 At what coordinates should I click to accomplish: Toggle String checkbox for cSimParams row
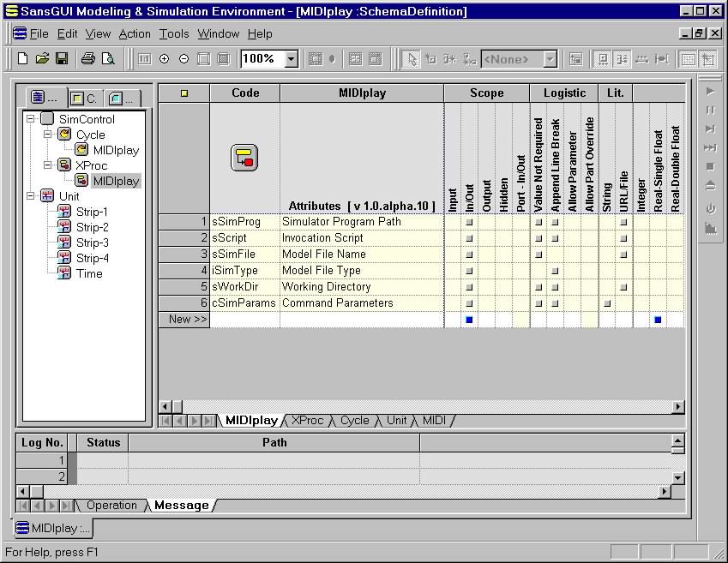click(607, 303)
